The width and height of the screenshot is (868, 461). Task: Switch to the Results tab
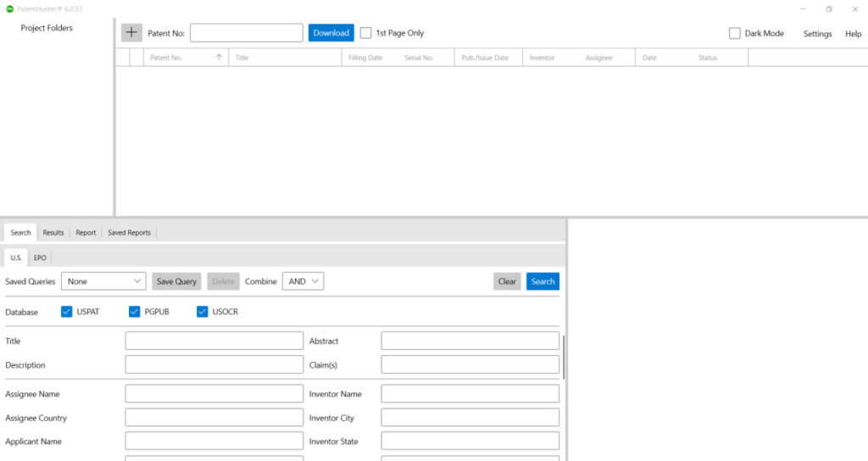[x=53, y=232]
